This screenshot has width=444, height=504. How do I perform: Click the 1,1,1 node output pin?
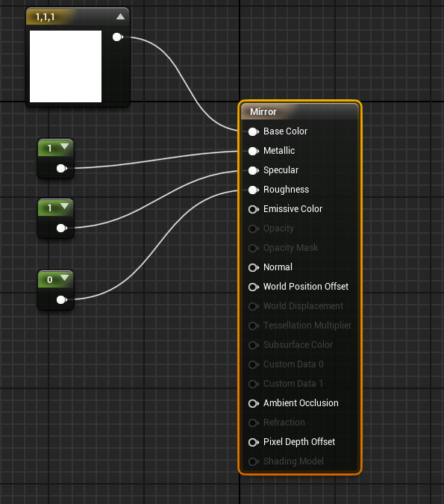click(x=118, y=37)
